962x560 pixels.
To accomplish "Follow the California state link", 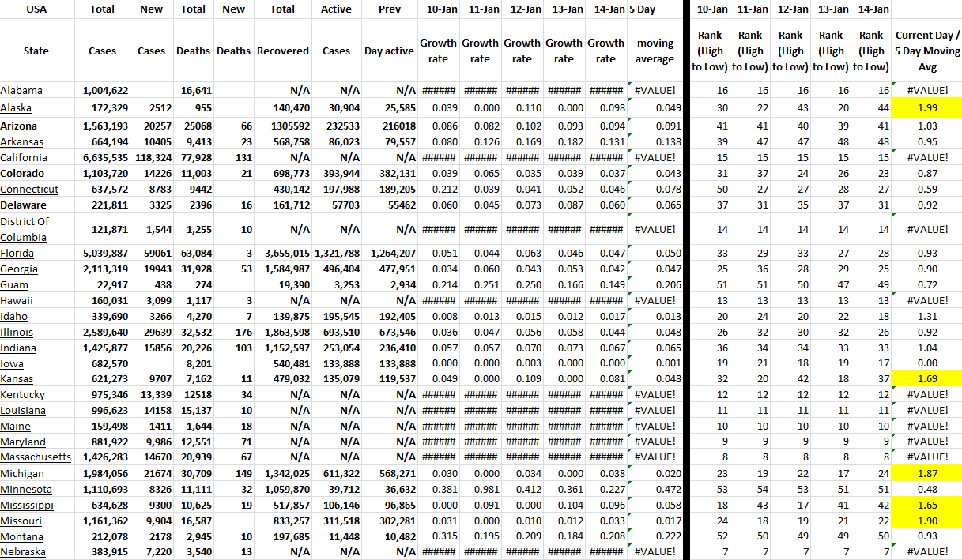I will pyautogui.click(x=25, y=157).
